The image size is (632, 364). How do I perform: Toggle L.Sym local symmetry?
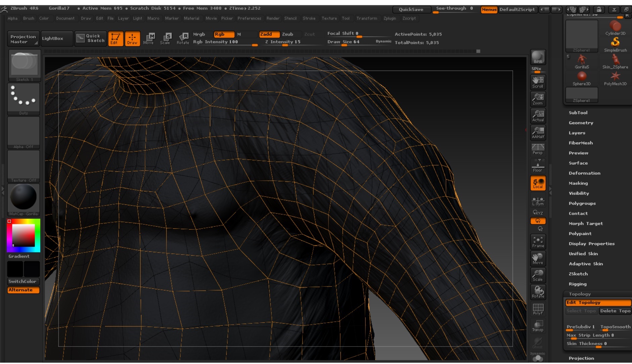point(538,201)
